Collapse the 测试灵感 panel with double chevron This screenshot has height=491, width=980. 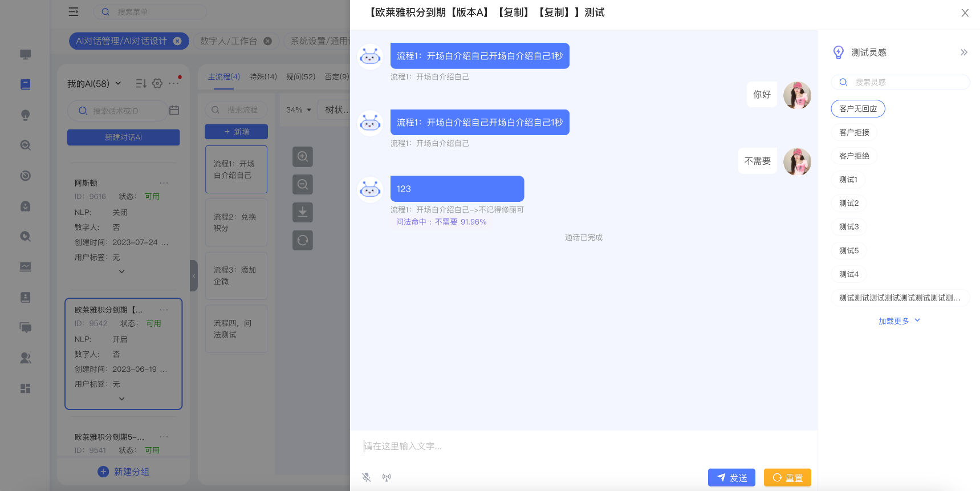[x=963, y=52]
